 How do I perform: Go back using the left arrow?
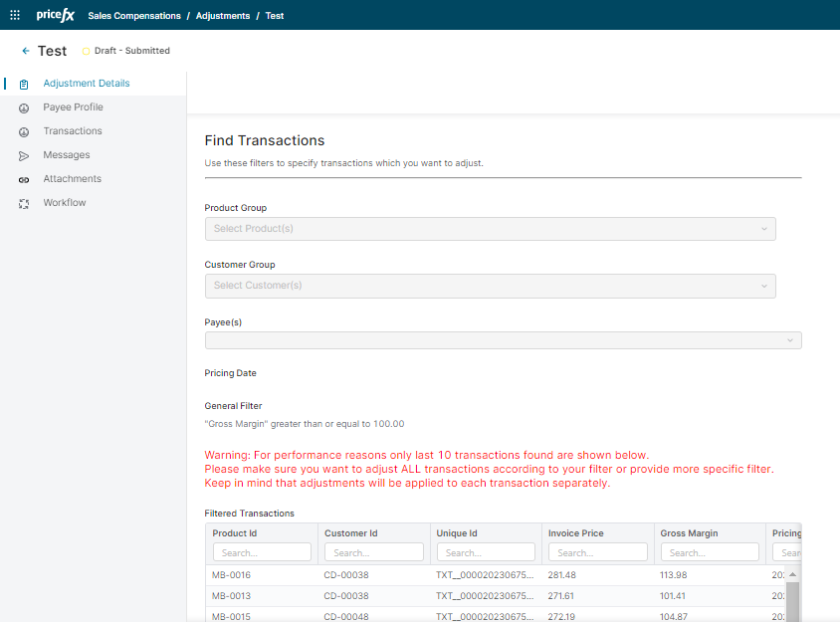(26, 51)
